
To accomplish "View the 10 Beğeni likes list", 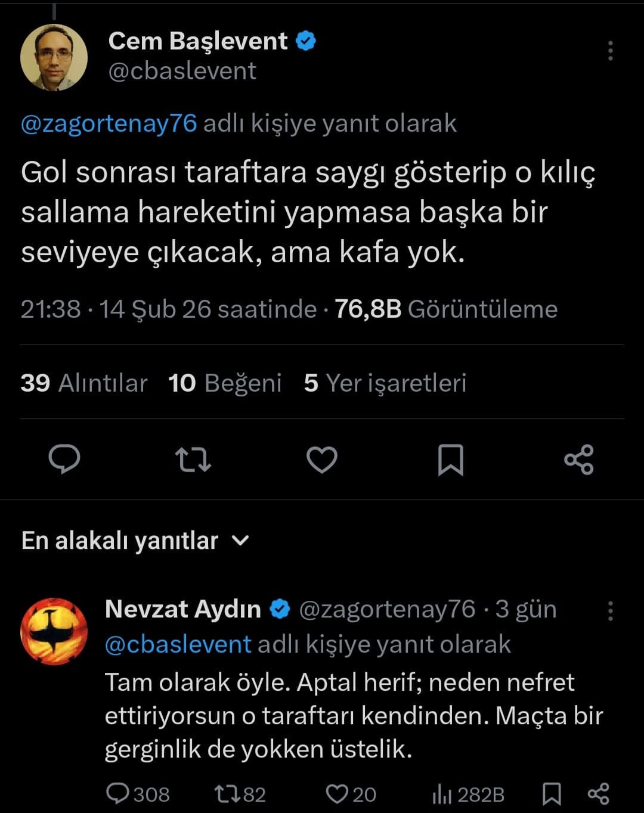I will click(x=225, y=383).
